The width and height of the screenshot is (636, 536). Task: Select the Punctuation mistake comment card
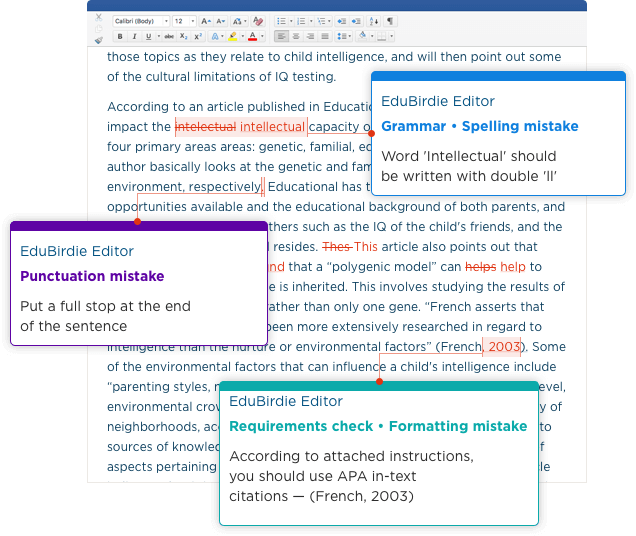tap(138, 283)
